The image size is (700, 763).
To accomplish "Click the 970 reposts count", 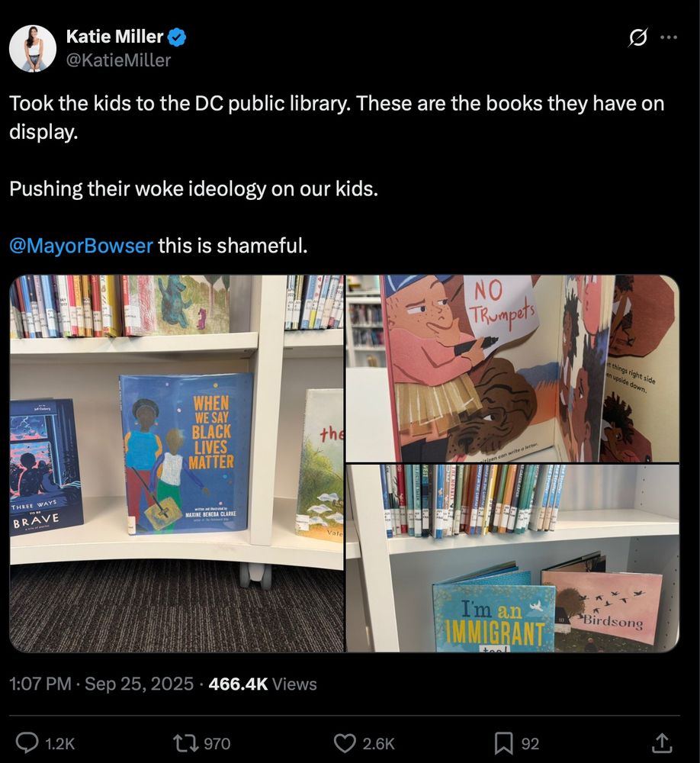I will coord(217,743).
